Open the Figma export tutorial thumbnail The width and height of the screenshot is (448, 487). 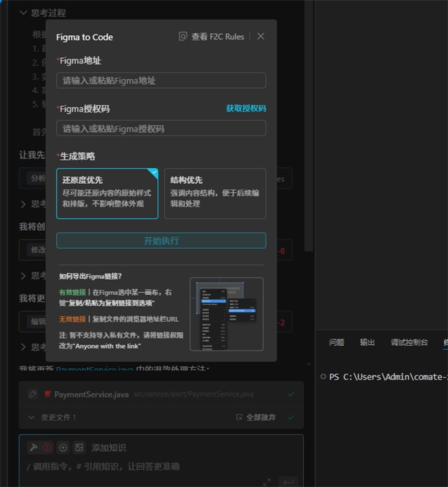227,314
